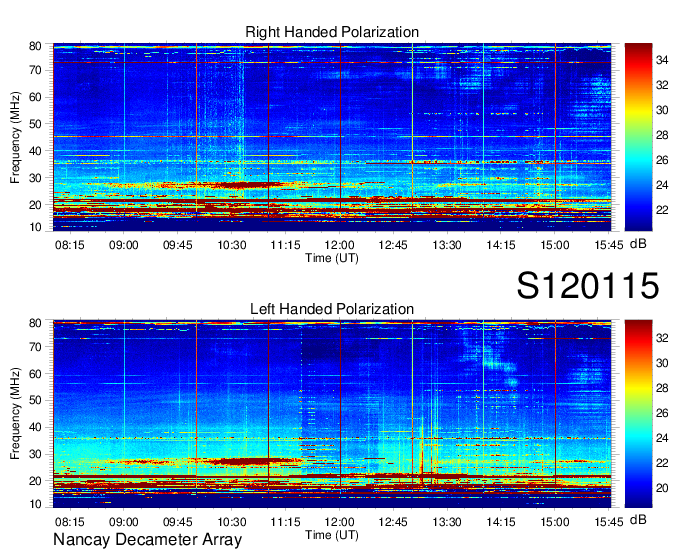Click 30 MHz frequency tick of Right Handed plot
680x552 pixels.
[x=35, y=178]
